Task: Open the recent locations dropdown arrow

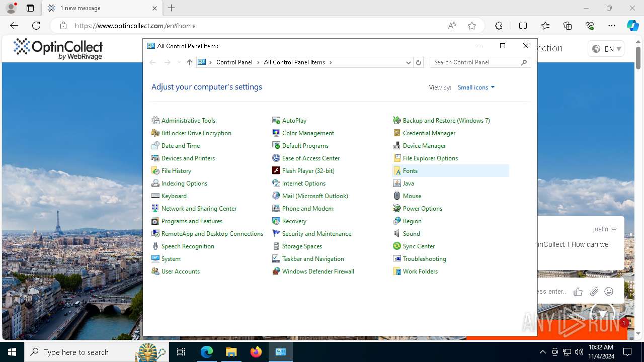Action: coord(179,62)
